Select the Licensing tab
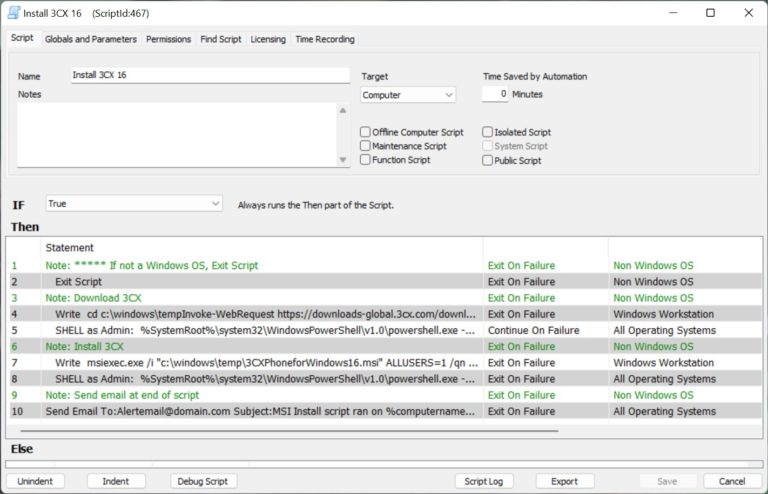 [x=267, y=39]
